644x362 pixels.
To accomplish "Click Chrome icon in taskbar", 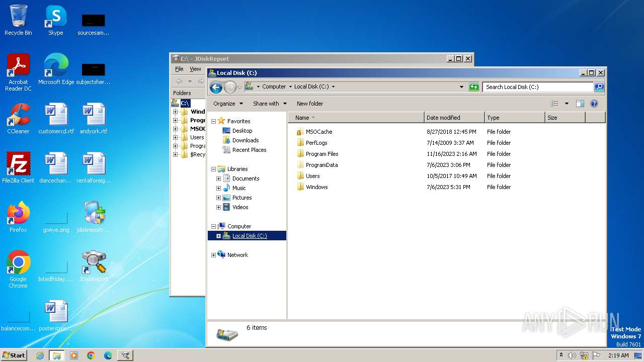I will pyautogui.click(x=91, y=355).
